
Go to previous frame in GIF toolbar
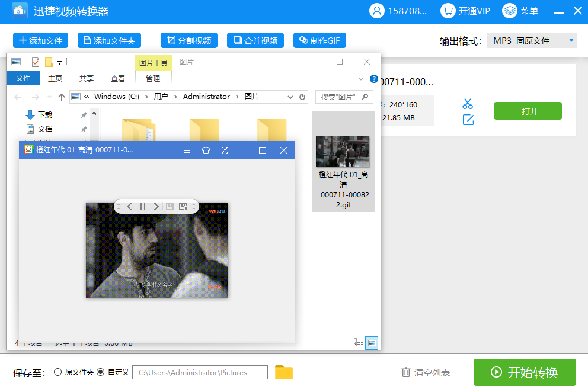pyautogui.click(x=129, y=207)
